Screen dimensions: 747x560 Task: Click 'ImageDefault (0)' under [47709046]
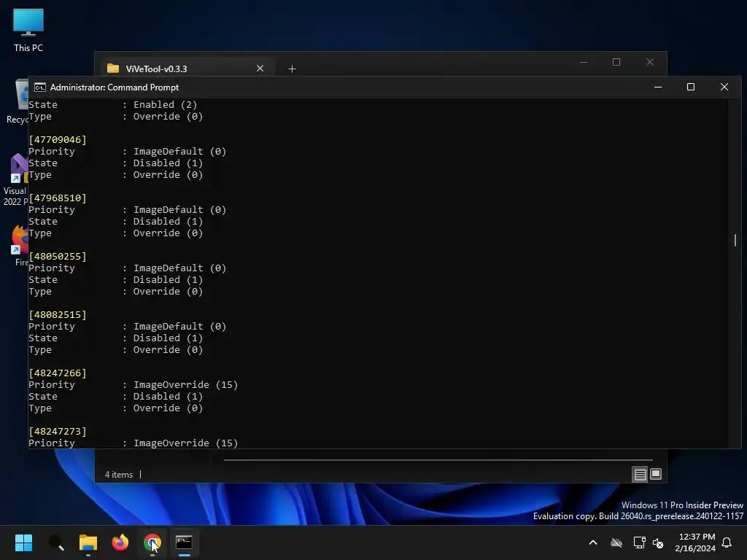[x=179, y=152]
